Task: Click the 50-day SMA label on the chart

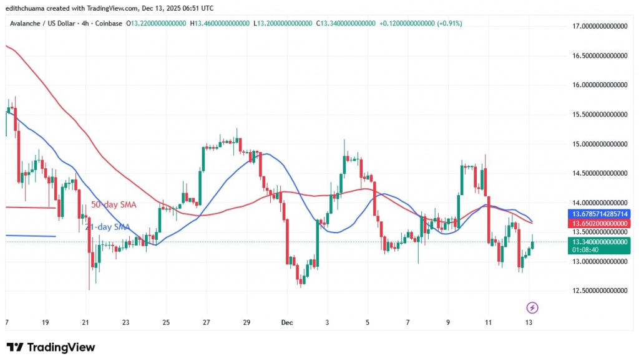Action: (115, 204)
